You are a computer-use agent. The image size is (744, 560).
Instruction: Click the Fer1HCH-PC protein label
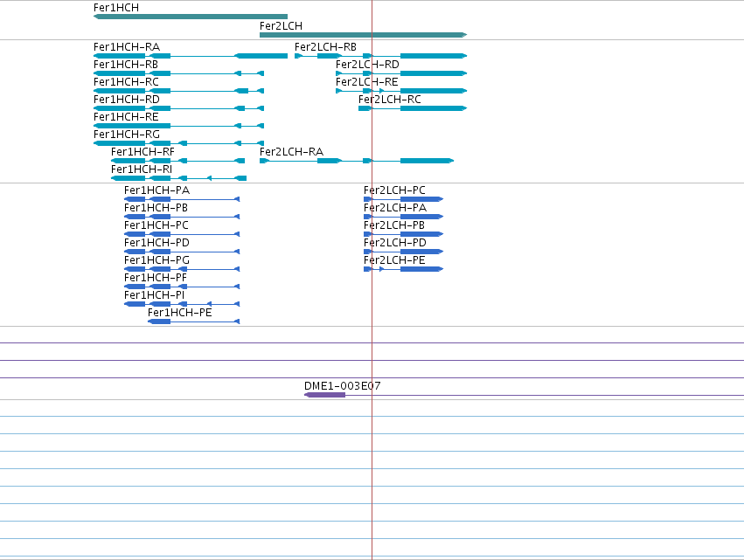point(156,225)
